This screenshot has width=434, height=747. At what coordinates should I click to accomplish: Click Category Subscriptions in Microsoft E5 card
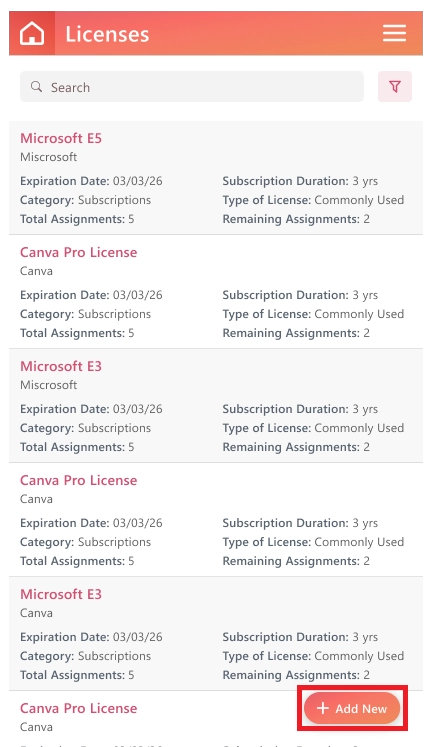85,200
